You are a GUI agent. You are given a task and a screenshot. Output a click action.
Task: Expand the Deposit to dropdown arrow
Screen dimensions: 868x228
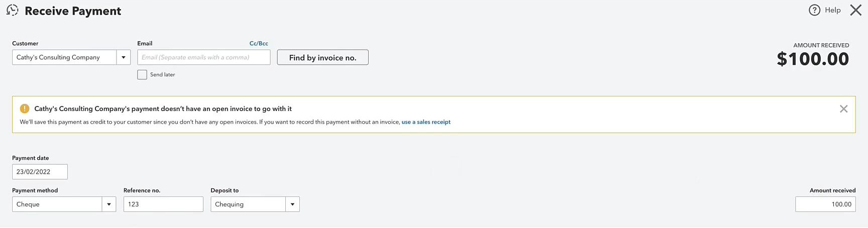292,204
